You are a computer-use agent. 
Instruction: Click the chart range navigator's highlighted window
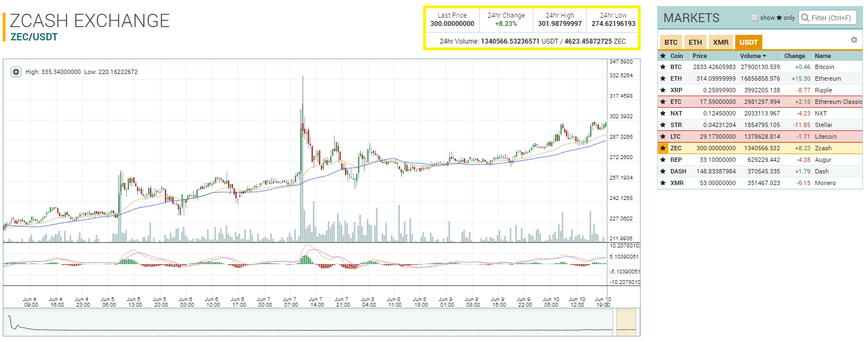[x=626, y=322]
